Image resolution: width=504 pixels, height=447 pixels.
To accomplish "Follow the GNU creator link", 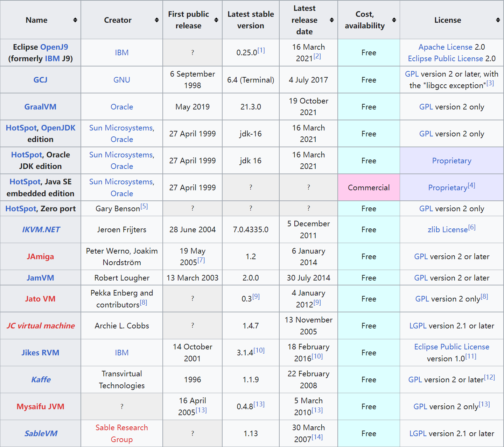I will [122, 80].
